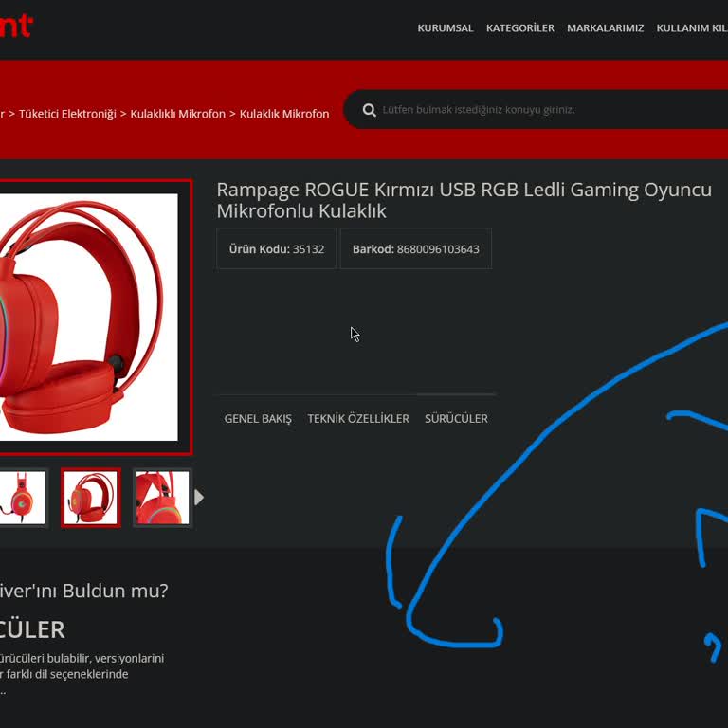This screenshot has height=728, width=728.
Task: Open the MARKALARIMIZ menu
Action: (x=605, y=27)
